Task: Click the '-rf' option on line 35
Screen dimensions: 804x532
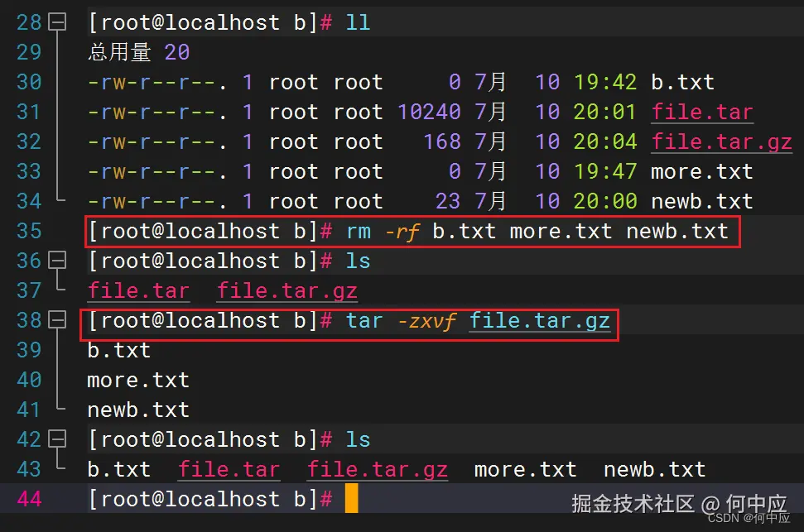Action: point(403,232)
